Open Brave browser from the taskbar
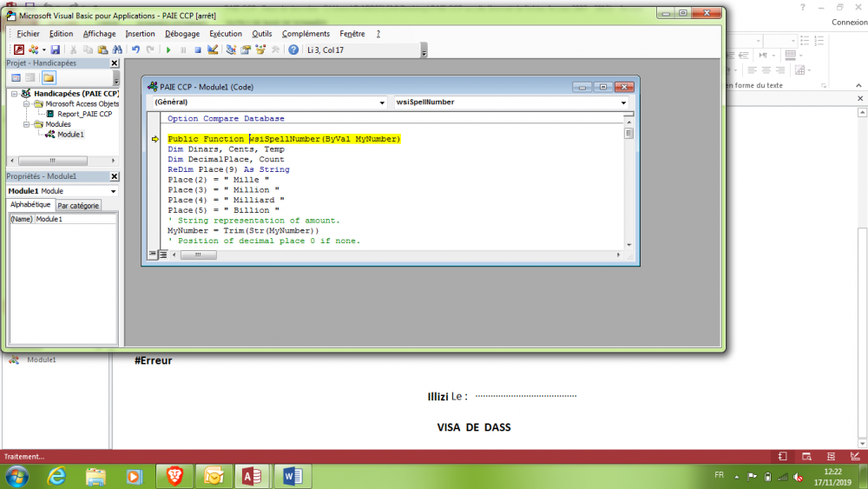This screenshot has height=489, width=868. [x=175, y=476]
